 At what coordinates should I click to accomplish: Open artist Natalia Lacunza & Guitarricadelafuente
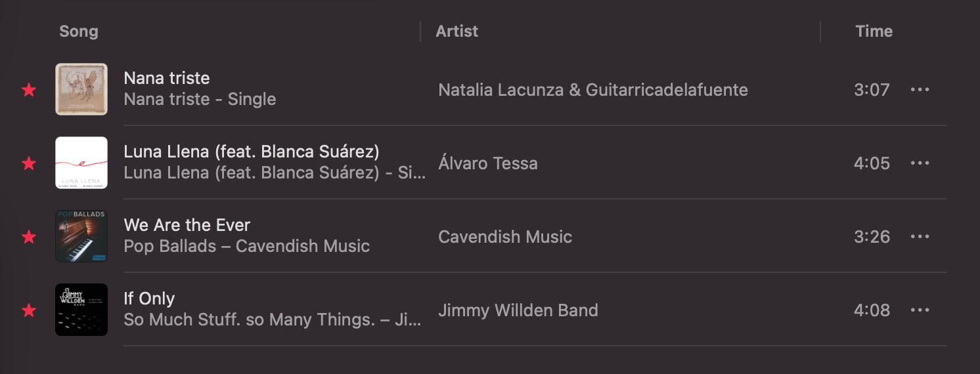tap(592, 90)
